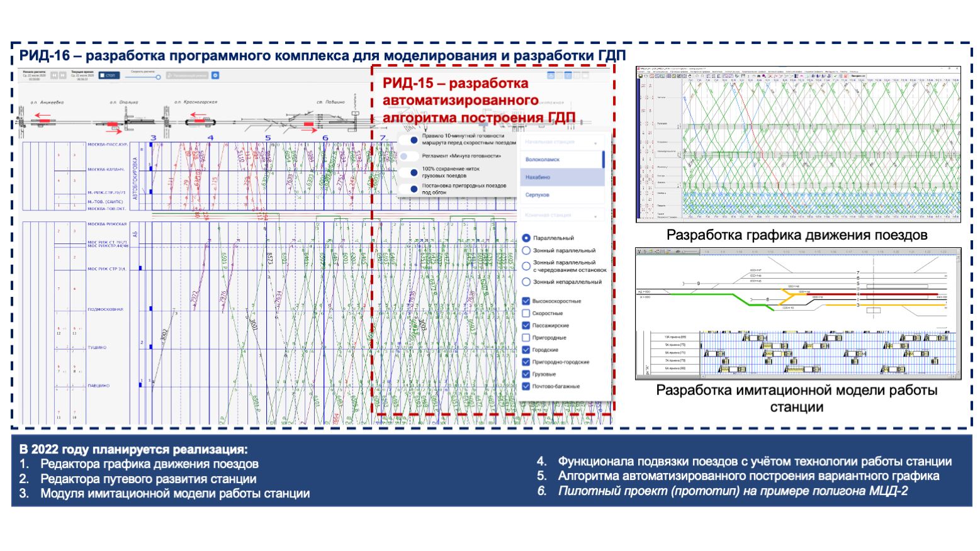This screenshot has height=551, width=980.
Task: Click the greyed Расширенный режим button
Action: pyautogui.click(x=187, y=75)
